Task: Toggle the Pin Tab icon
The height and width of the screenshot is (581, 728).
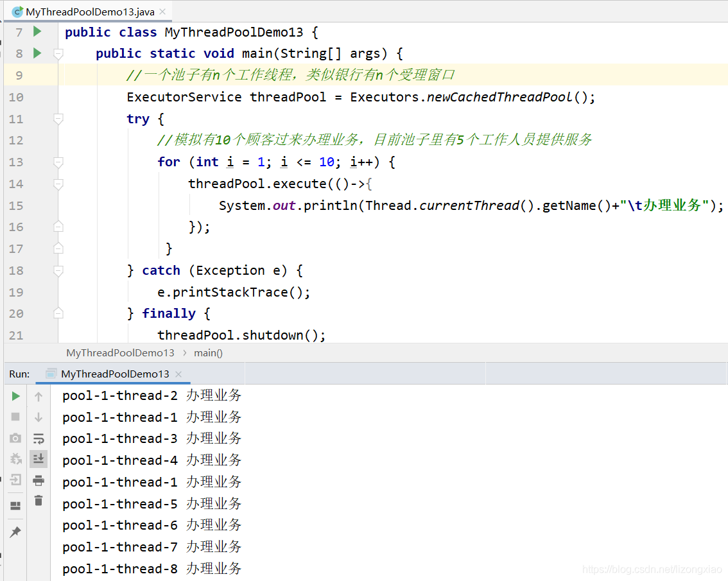Action: coord(16,532)
